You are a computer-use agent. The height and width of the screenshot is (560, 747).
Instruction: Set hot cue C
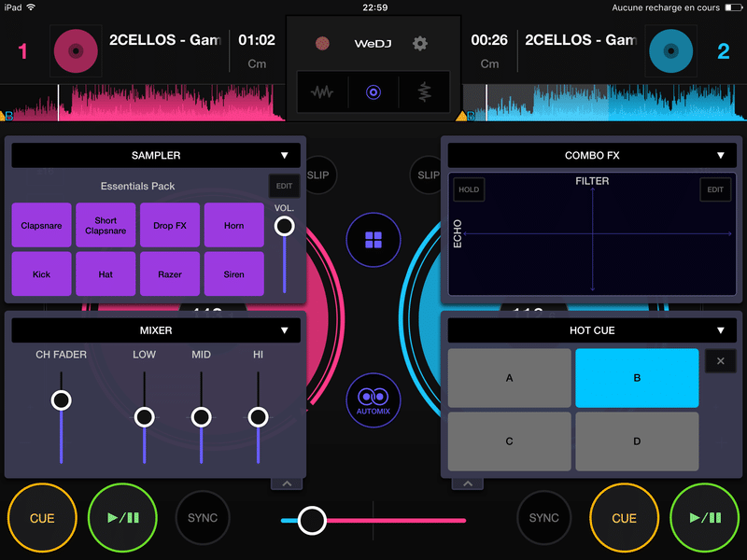[x=509, y=441]
